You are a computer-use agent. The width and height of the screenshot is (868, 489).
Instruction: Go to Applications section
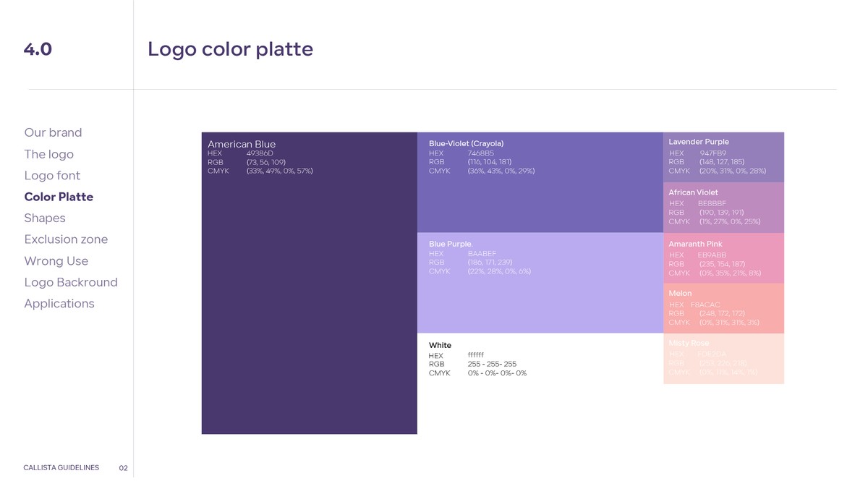tap(59, 304)
